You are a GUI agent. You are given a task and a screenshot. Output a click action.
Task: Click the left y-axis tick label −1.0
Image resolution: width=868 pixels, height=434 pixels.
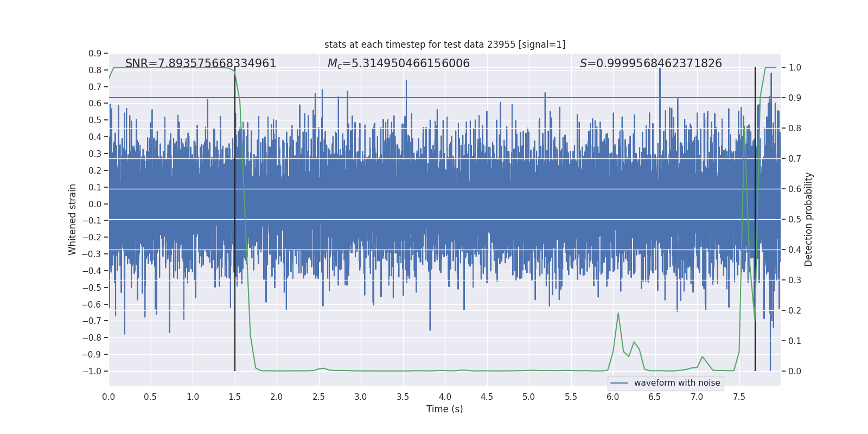click(x=92, y=371)
